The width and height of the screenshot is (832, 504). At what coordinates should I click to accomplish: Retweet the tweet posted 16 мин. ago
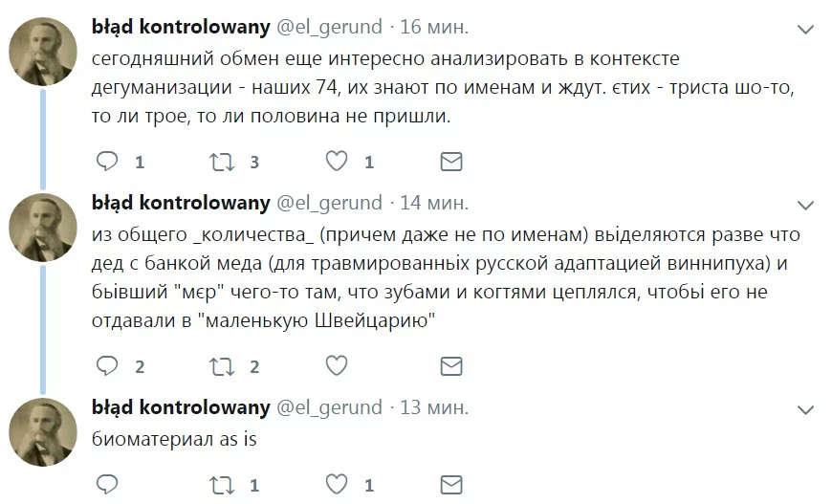(x=222, y=162)
